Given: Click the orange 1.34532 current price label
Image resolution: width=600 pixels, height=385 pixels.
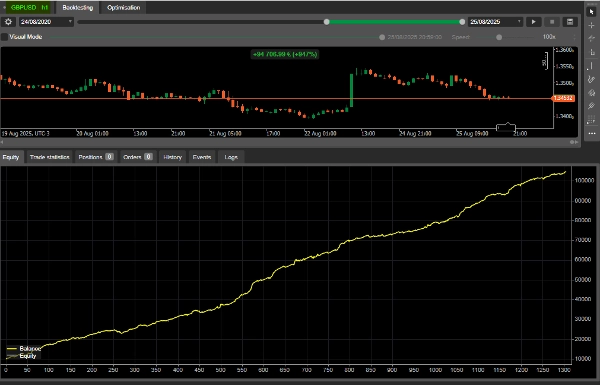Looking at the screenshot, I should click(563, 98).
